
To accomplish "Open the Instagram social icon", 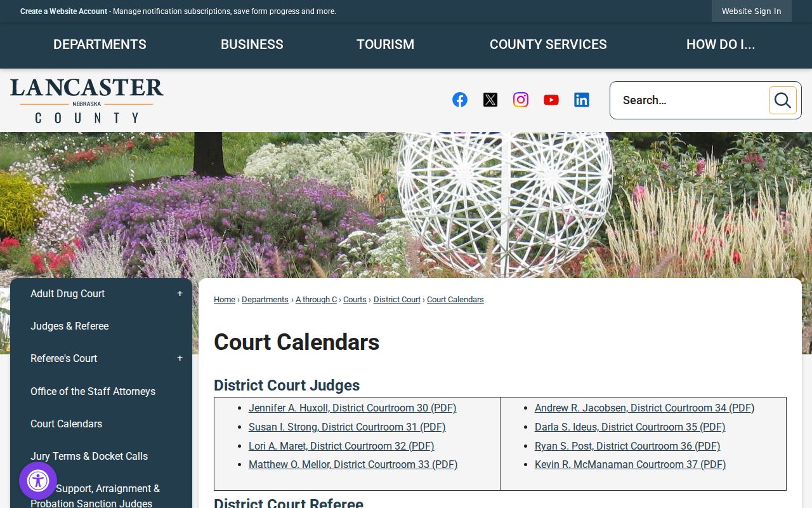I will point(521,100).
